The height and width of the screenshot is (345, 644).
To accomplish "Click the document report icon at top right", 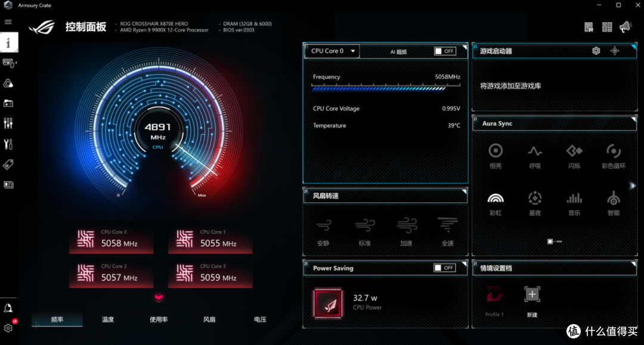I will tap(589, 27).
